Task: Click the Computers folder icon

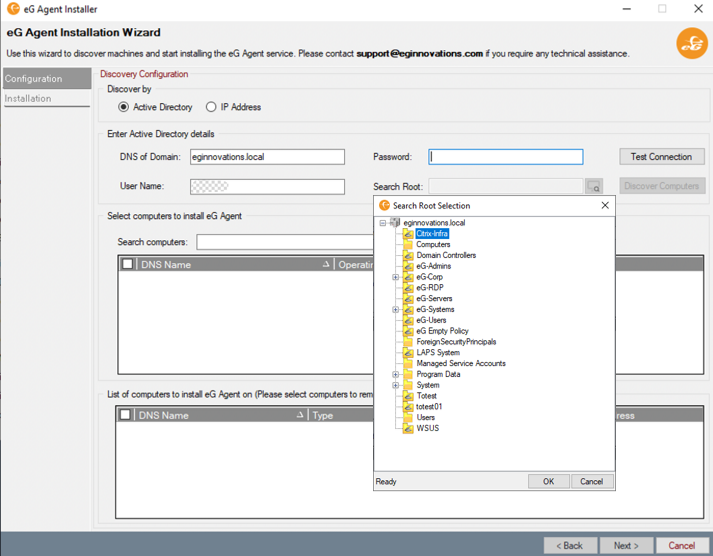Action: (408, 245)
